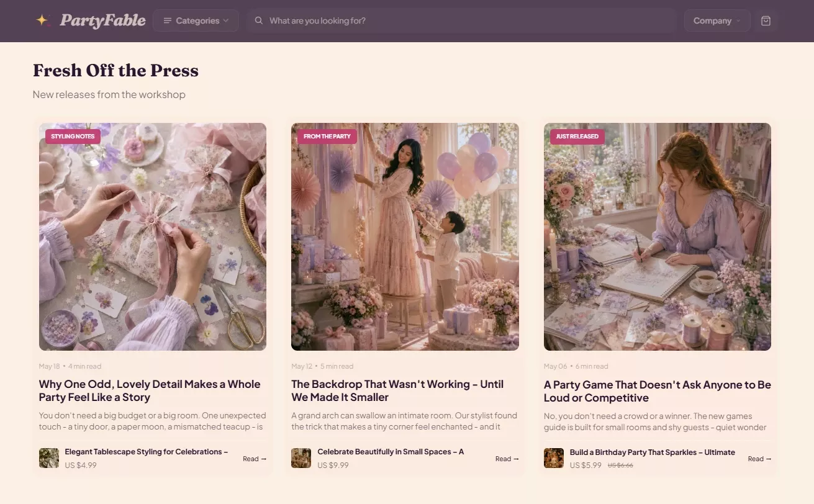Click the US $9.99 price

click(333, 465)
